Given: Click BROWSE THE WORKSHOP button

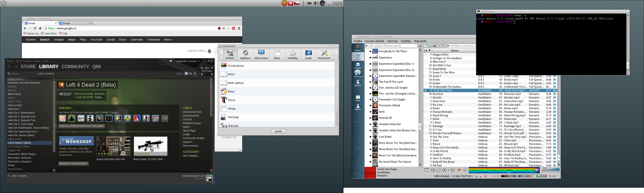Looking at the screenshot, I should click(x=73, y=164).
